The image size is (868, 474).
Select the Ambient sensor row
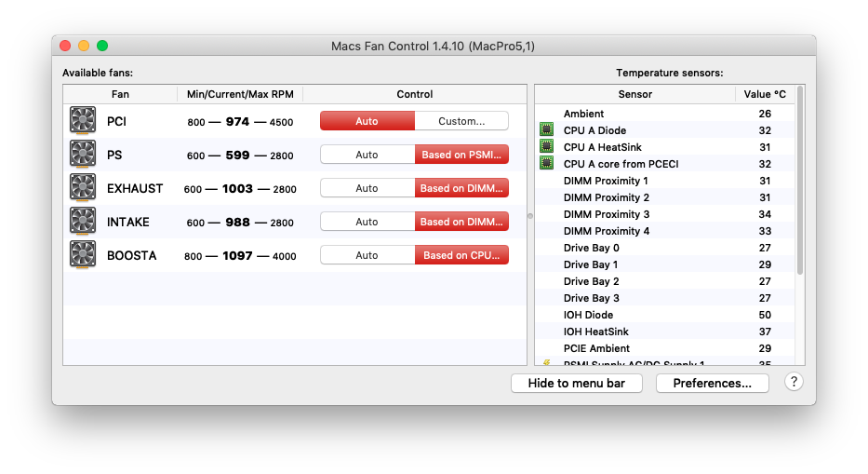(x=665, y=113)
